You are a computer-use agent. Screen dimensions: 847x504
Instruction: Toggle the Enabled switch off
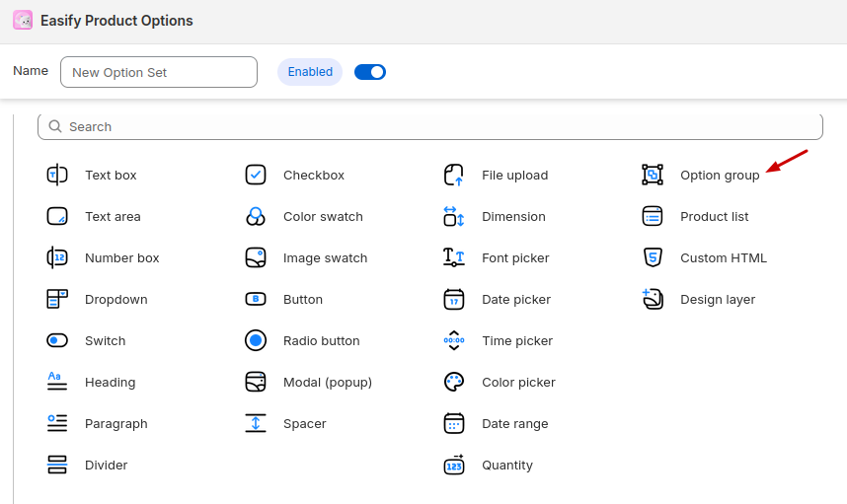pyautogui.click(x=370, y=72)
